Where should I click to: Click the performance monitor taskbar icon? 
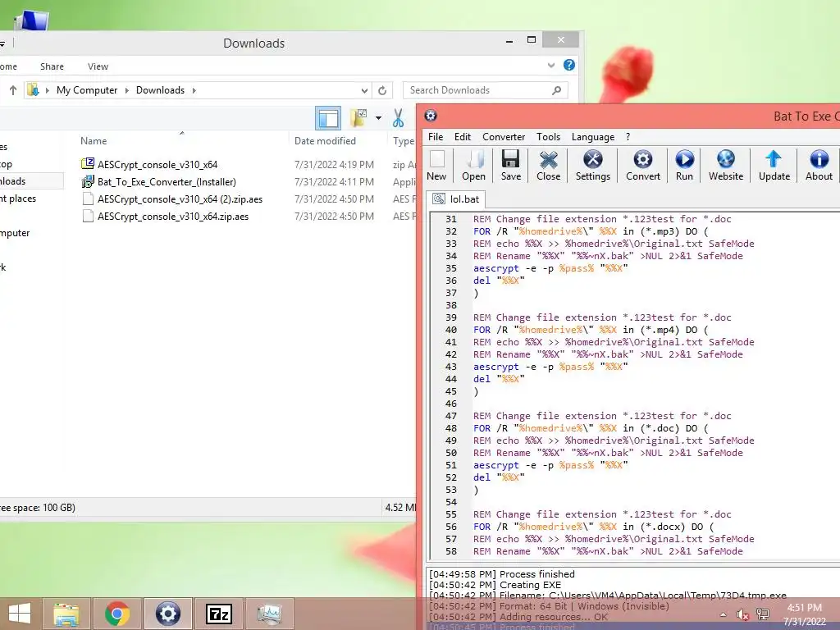click(x=269, y=614)
